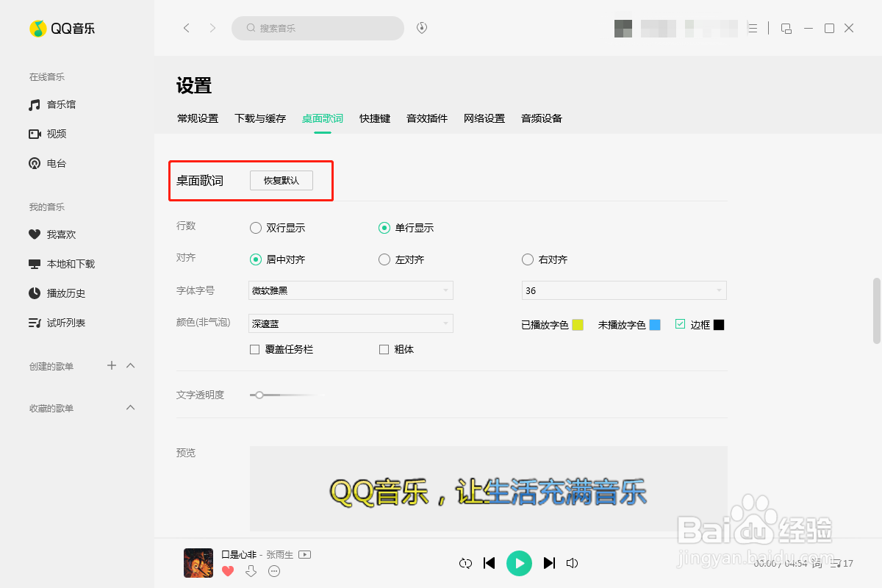Collapse the 收藏的歌单 section
The height and width of the screenshot is (588, 882).
130,407
